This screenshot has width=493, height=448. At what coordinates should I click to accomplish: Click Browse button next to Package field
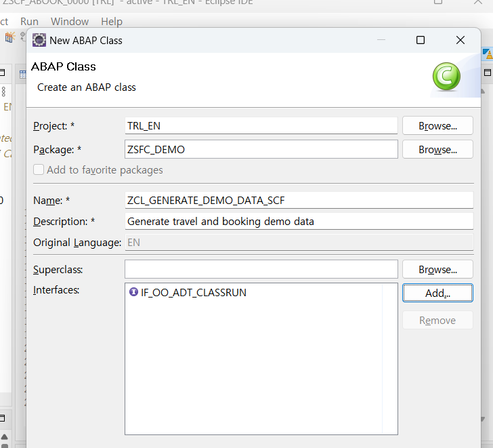click(x=437, y=149)
